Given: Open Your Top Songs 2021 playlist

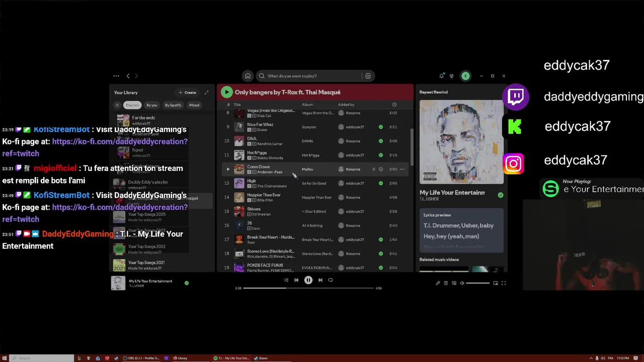Looking at the screenshot, I should 161,265.
